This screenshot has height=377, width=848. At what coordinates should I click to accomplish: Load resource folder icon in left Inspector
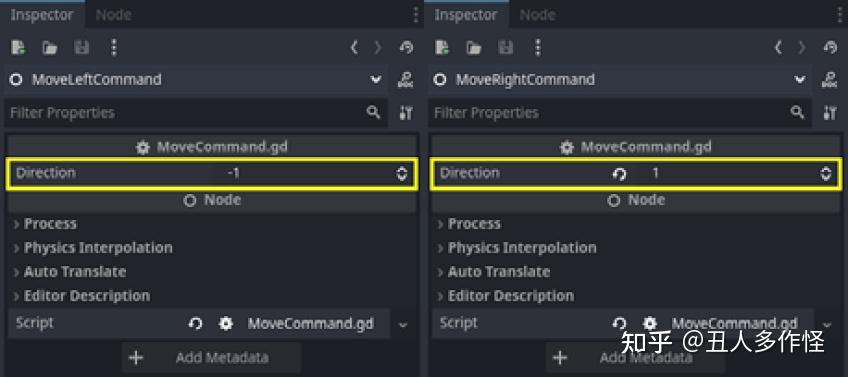tap(50, 48)
